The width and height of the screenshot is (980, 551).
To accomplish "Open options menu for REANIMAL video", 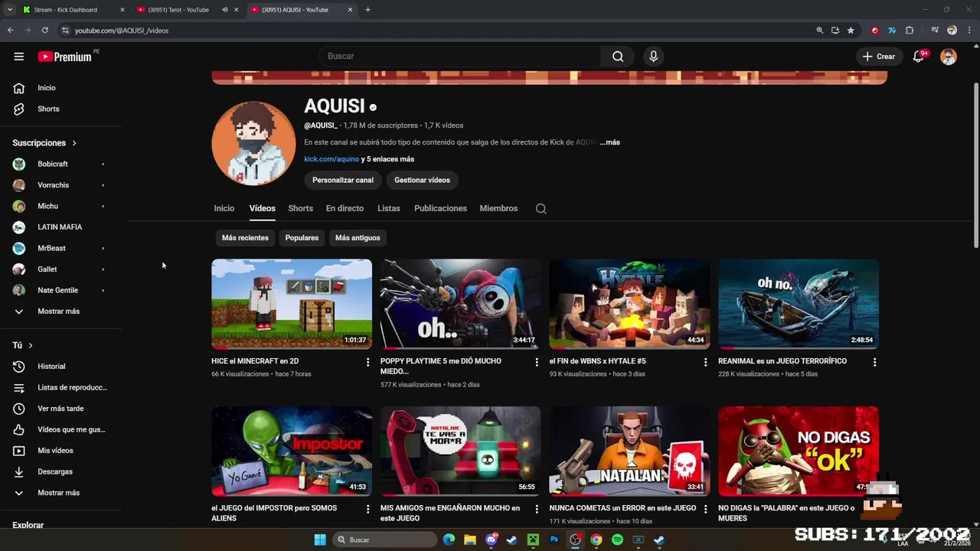I will click(x=874, y=362).
